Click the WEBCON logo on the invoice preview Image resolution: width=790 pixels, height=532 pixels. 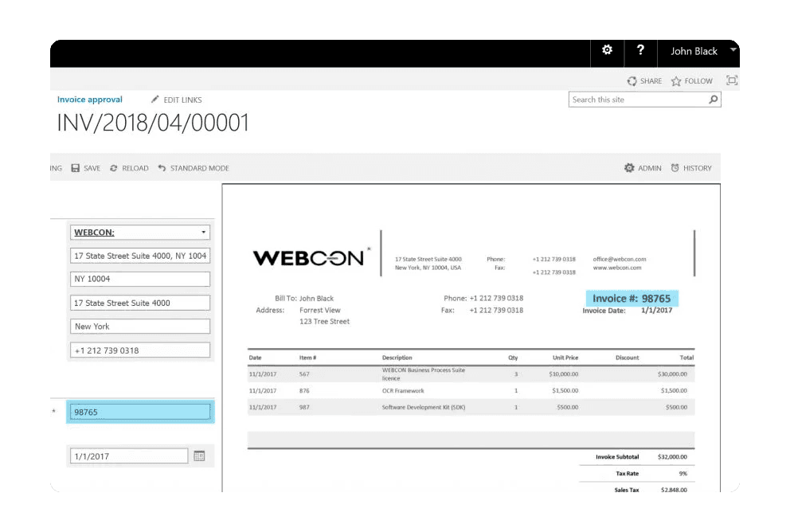[311, 257]
